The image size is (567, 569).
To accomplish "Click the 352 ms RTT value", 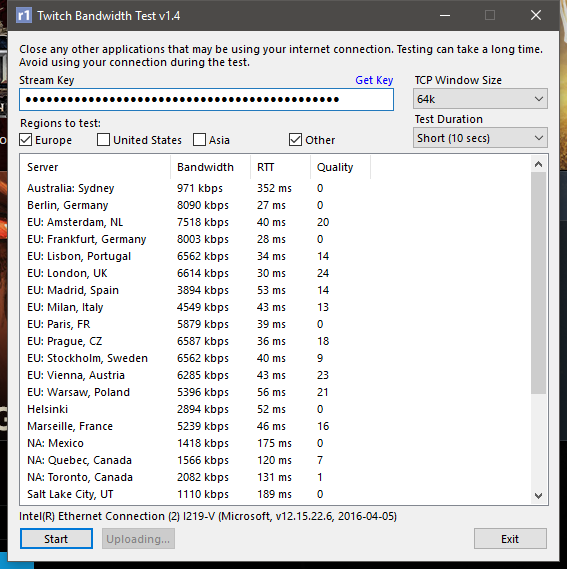I will click(x=274, y=188).
